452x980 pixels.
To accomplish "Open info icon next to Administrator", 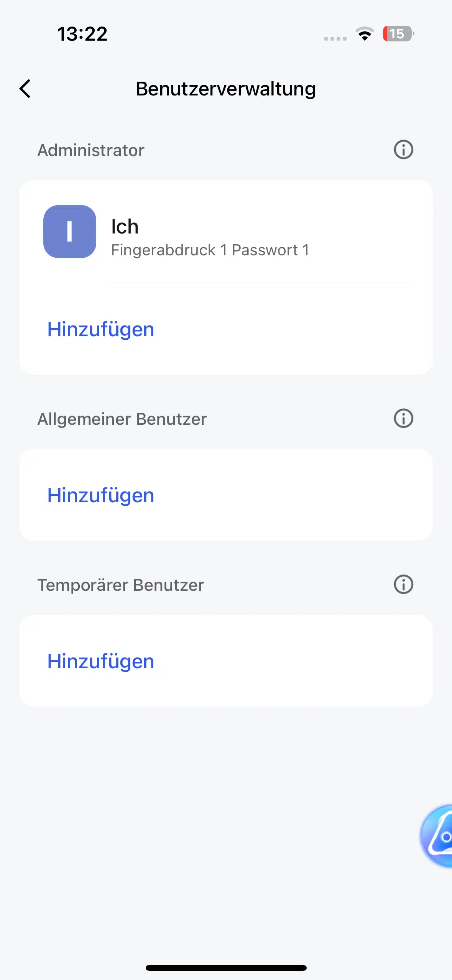I will (403, 150).
